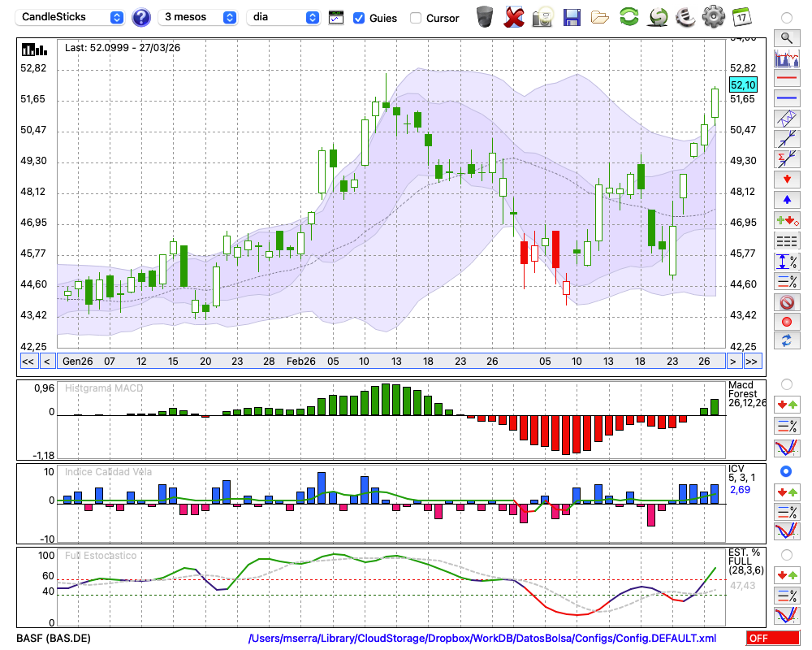The height and width of the screenshot is (650, 812).
Task: Open the CandleSticks chart type dropdown
Action: (71, 17)
